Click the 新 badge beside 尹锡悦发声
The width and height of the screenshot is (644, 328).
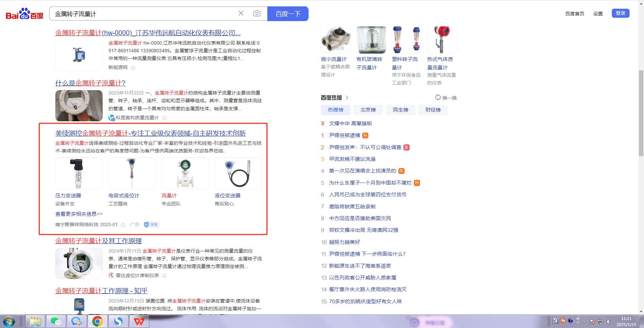407,147
